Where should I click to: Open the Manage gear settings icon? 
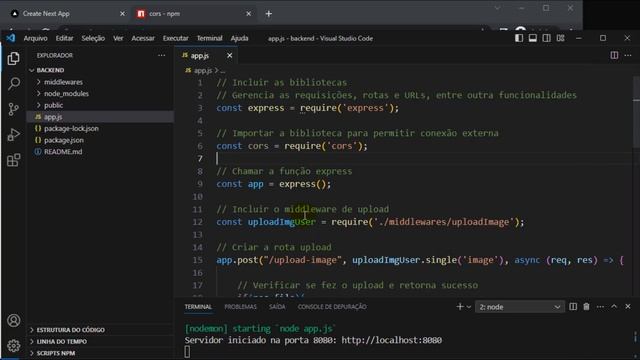13,346
